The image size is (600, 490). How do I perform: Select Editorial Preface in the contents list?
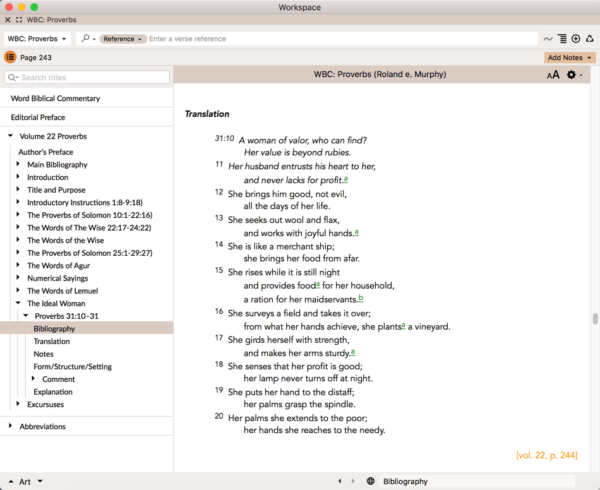click(x=38, y=117)
